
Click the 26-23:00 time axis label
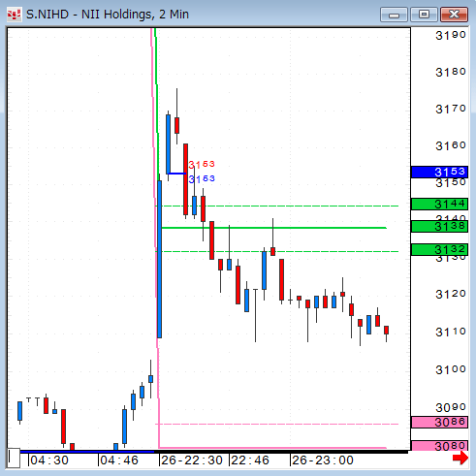click(x=323, y=460)
